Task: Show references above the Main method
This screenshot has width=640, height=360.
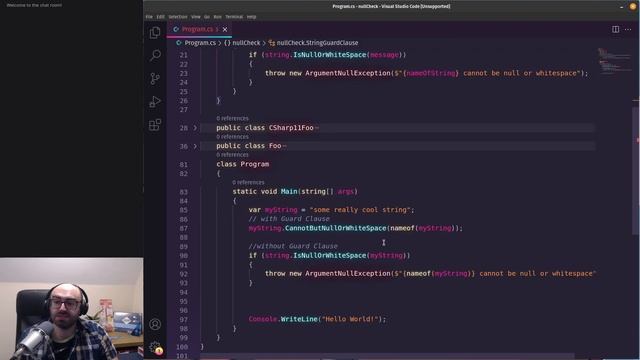Action: pyautogui.click(x=248, y=182)
